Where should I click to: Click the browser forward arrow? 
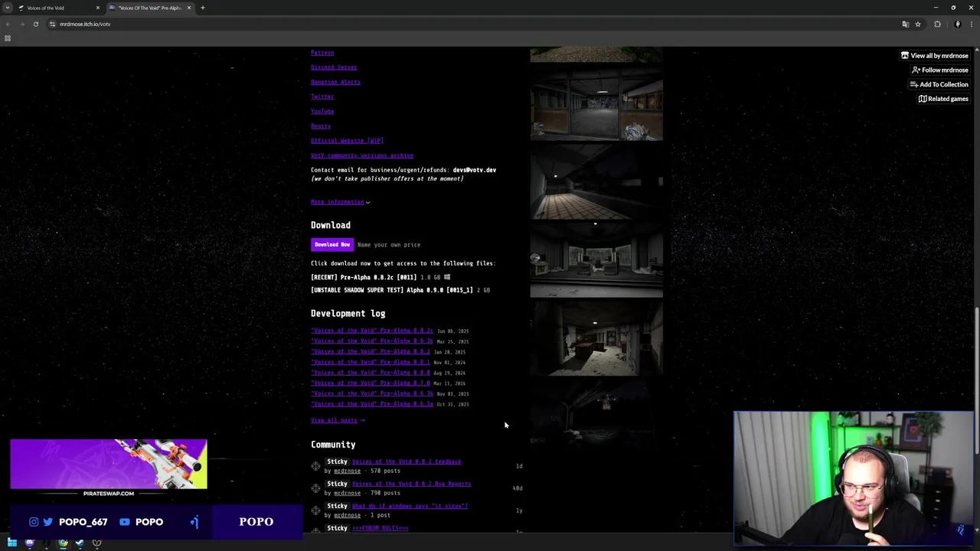pos(21,24)
